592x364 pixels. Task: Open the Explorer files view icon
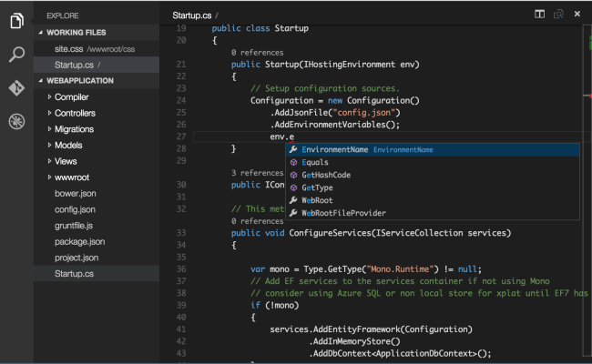(16, 21)
